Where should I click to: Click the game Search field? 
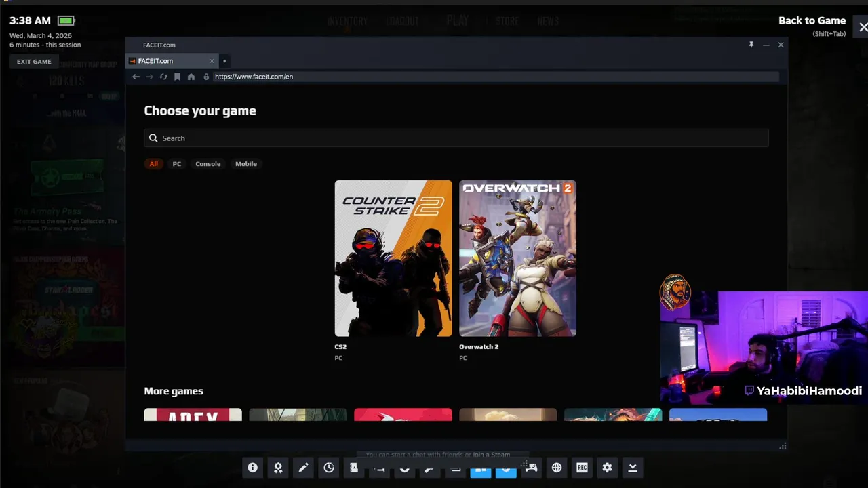456,138
